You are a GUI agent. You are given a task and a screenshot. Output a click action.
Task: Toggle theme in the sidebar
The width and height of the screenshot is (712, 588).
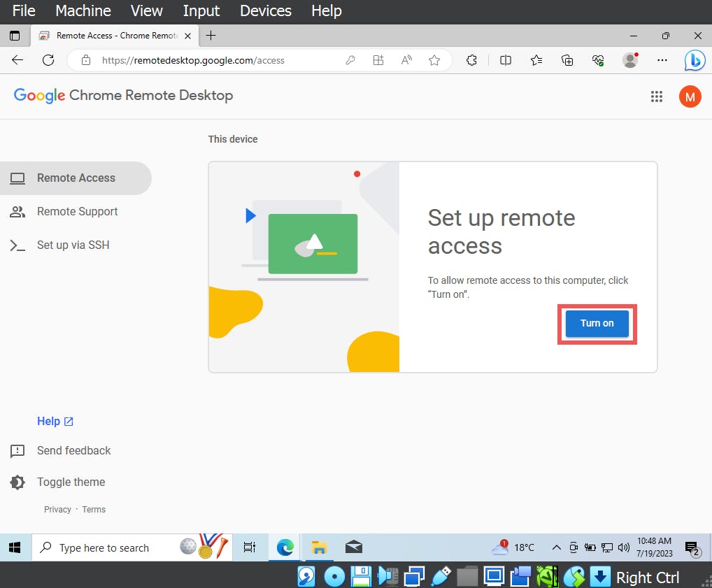coord(57,482)
